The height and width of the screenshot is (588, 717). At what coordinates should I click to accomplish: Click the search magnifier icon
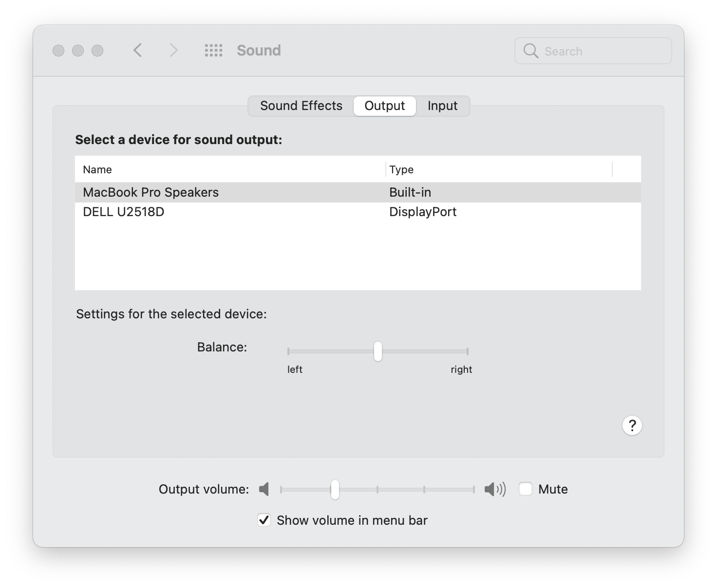530,51
